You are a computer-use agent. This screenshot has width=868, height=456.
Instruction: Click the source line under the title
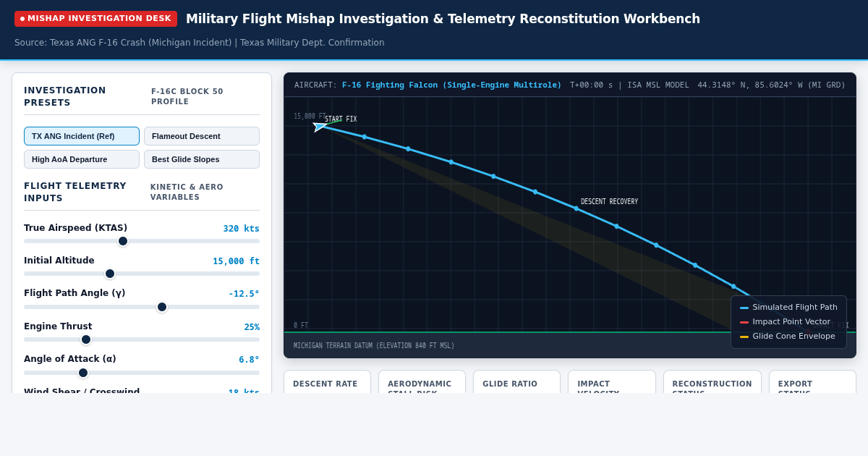[200, 43]
